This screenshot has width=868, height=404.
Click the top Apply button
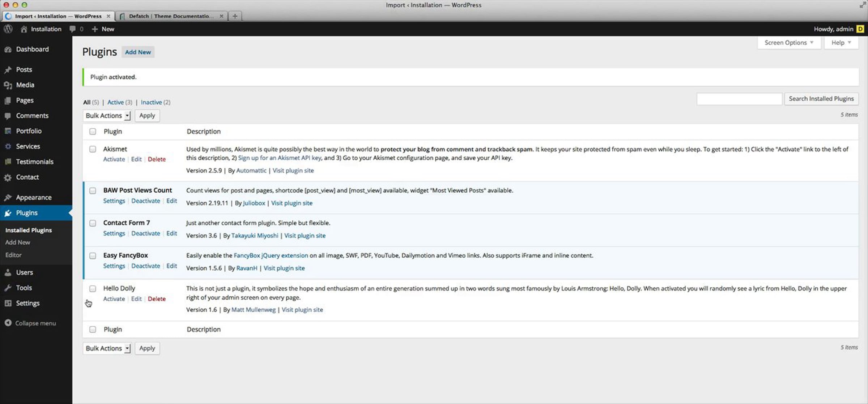(147, 116)
